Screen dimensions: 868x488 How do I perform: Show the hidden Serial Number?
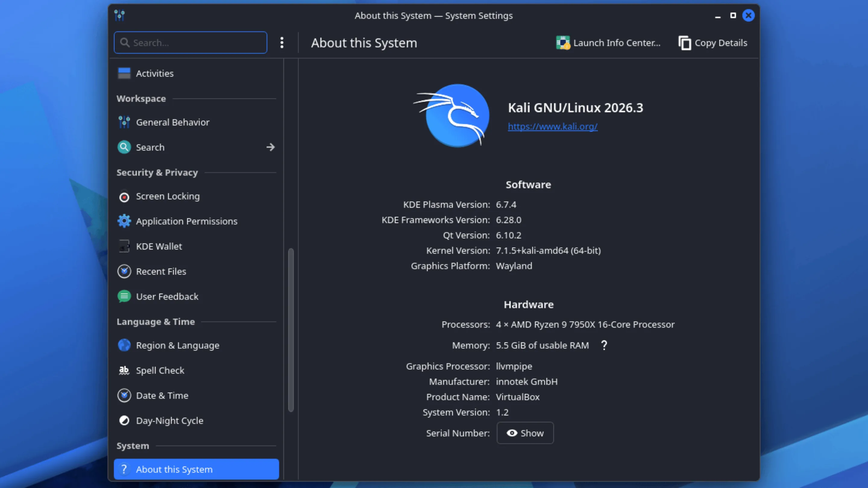pos(525,433)
